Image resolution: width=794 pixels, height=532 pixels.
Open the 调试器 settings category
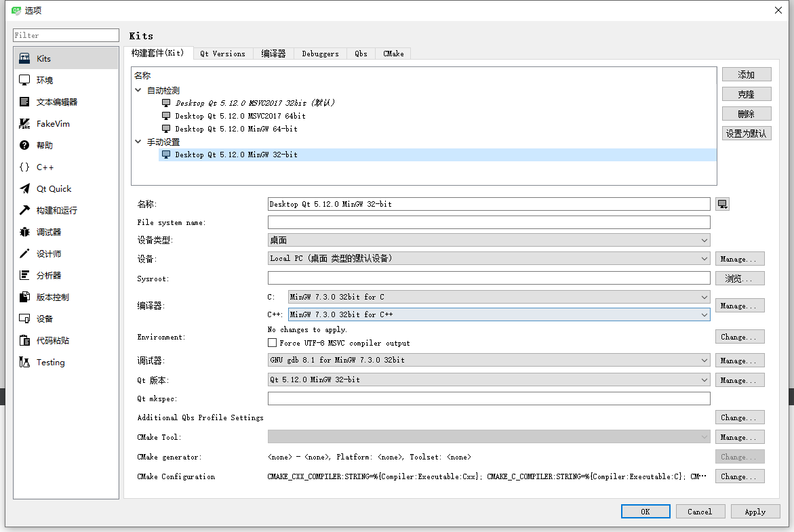coord(66,232)
